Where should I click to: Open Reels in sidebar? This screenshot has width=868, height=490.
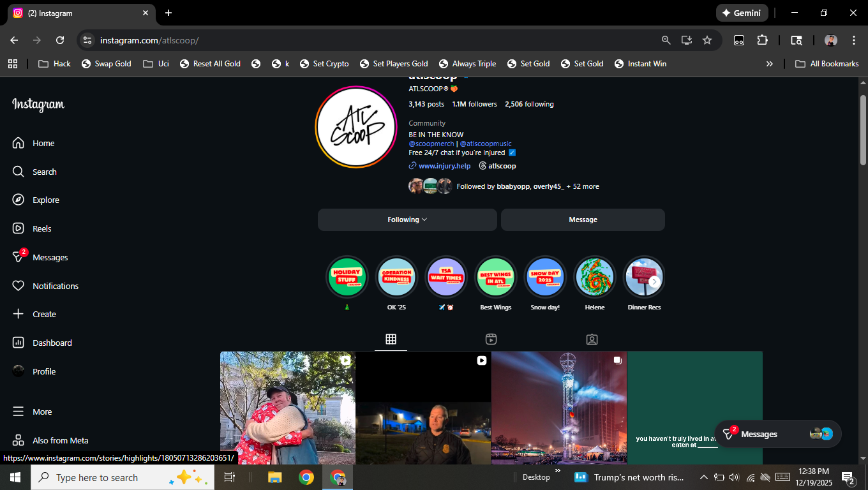pos(32,228)
